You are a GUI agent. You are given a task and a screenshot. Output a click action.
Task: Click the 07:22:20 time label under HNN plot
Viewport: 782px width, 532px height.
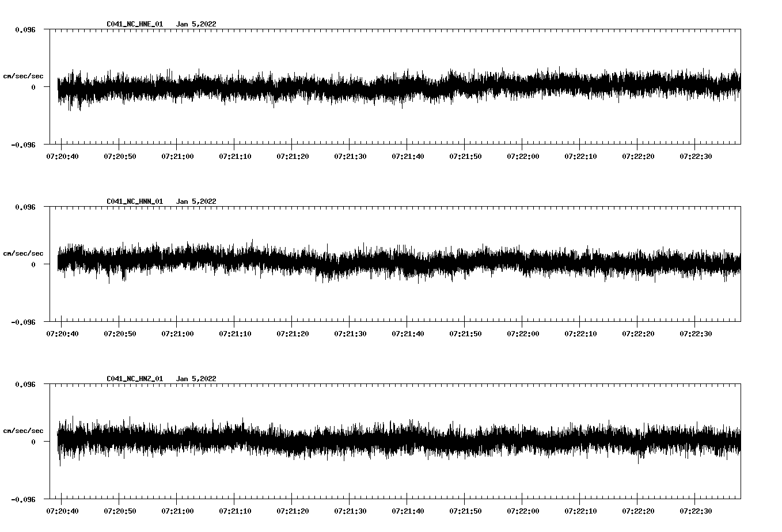(638, 334)
